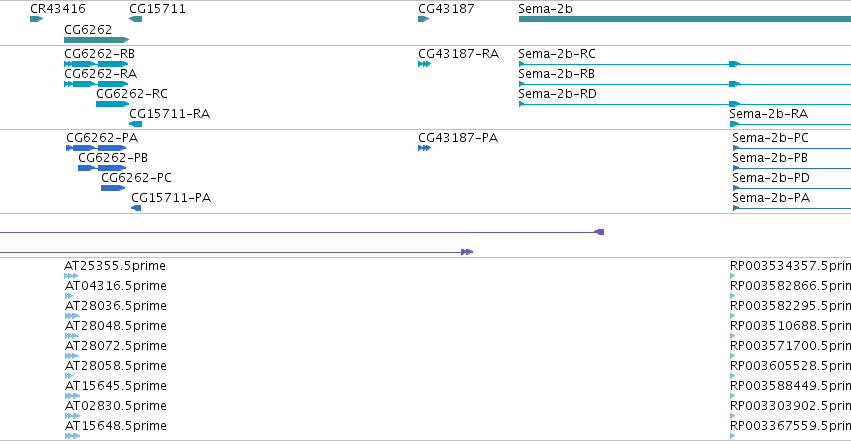This screenshot has width=851, height=441.
Task: Select the CG6262-PC protein glyph
Action: click(113, 188)
